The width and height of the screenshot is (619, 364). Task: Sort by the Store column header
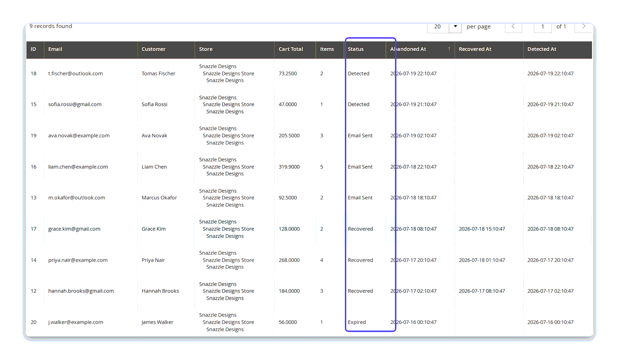coord(235,49)
